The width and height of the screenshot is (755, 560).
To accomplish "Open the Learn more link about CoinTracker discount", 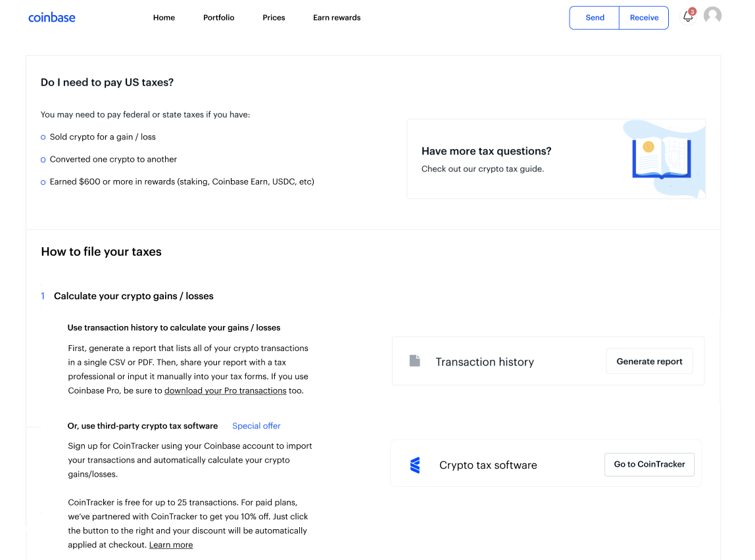I will pos(170,544).
